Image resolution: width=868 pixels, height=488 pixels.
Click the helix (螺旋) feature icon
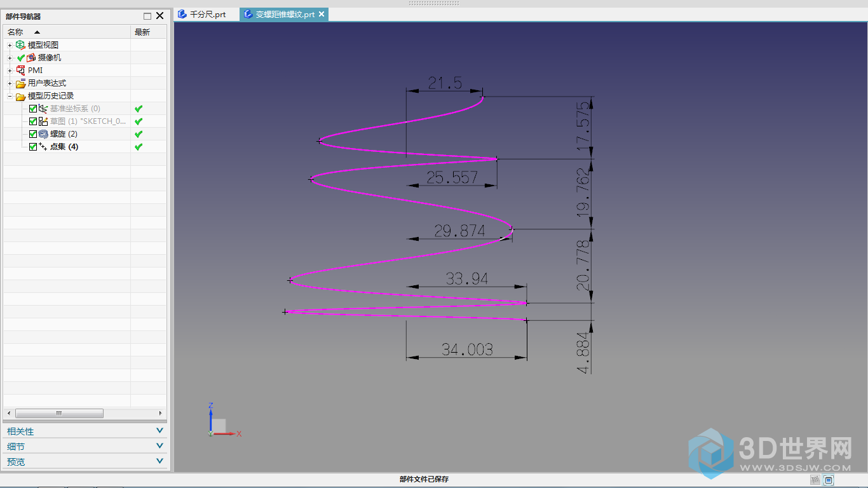point(43,134)
